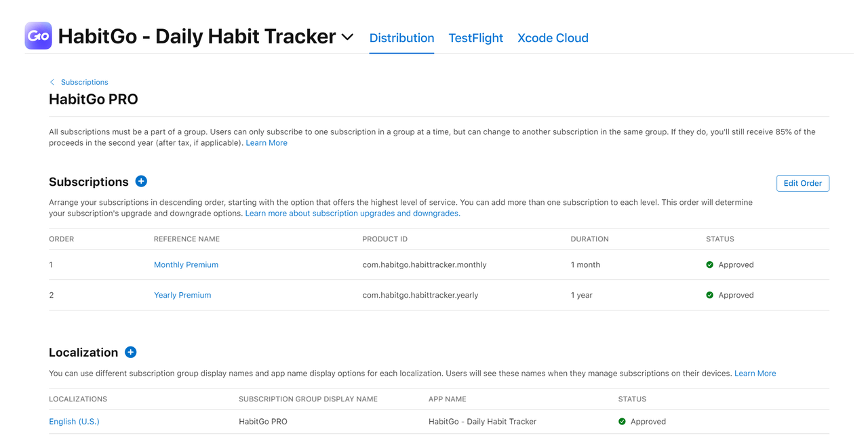Expand the app name dropdown chevron
This screenshot has width=868, height=438.
click(347, 37)
